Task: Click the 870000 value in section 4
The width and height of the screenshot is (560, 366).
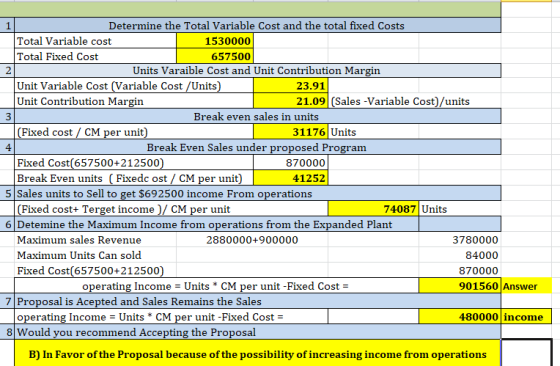Action: tap(291, 163)
